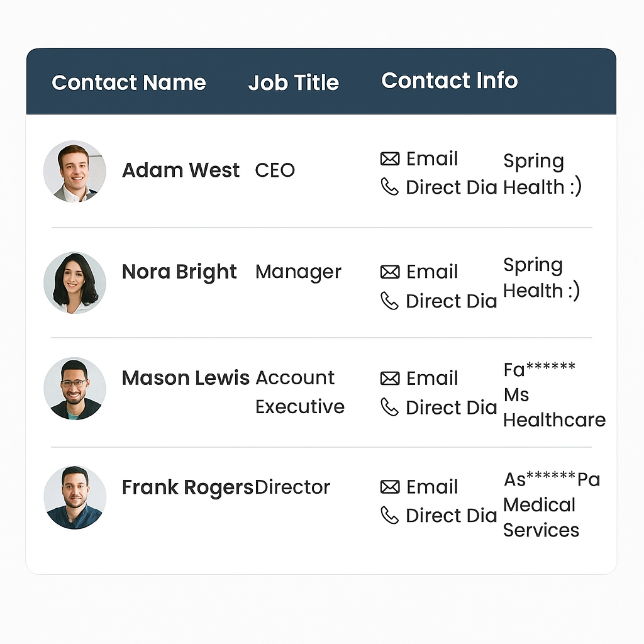Sort by the Contact Name column header
This screenshot has height=644, width=644.
[x=129, y=82]
